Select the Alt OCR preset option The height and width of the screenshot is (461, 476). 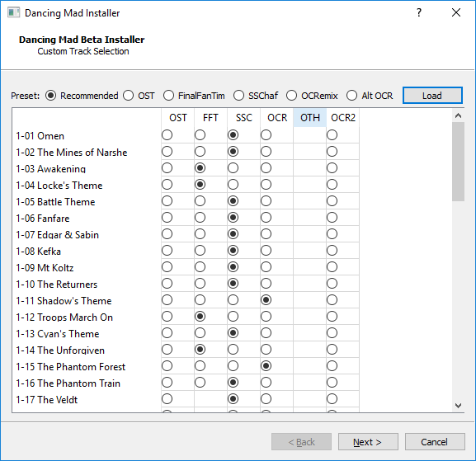(351, 96)
